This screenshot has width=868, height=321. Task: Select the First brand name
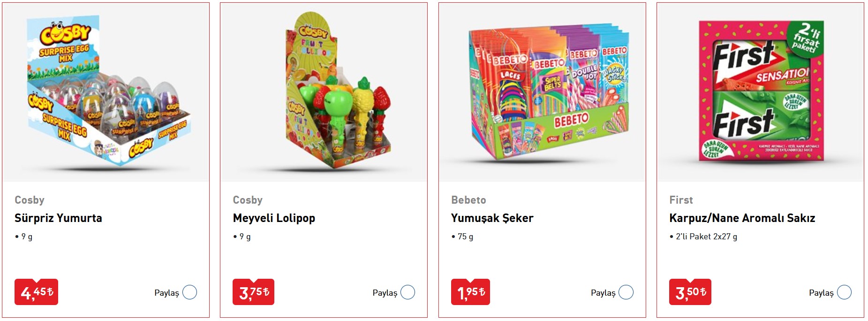681,200
